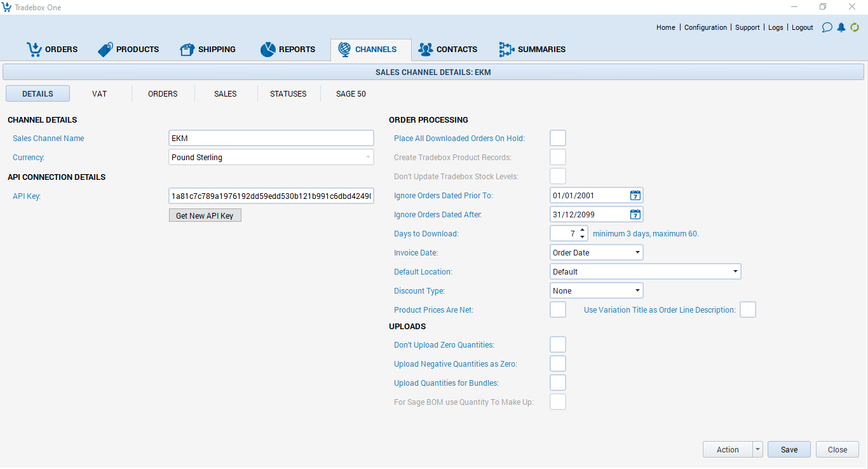The height and width of the screenshot is (469, 868).
Task: Switch to the VAT tab
Action: point(99,93)
